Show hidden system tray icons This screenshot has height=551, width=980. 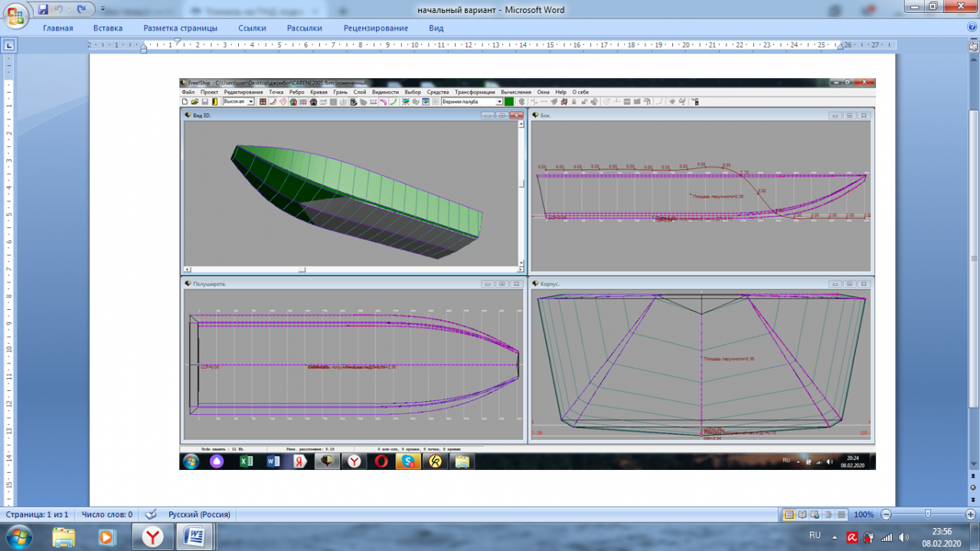(x=836, y=537)
